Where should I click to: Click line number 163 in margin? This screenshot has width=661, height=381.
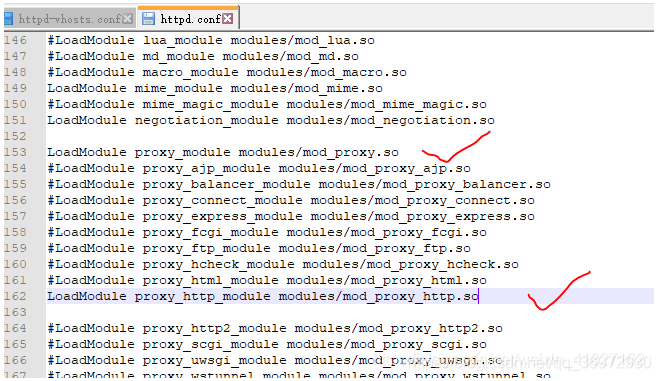(16, 313)
